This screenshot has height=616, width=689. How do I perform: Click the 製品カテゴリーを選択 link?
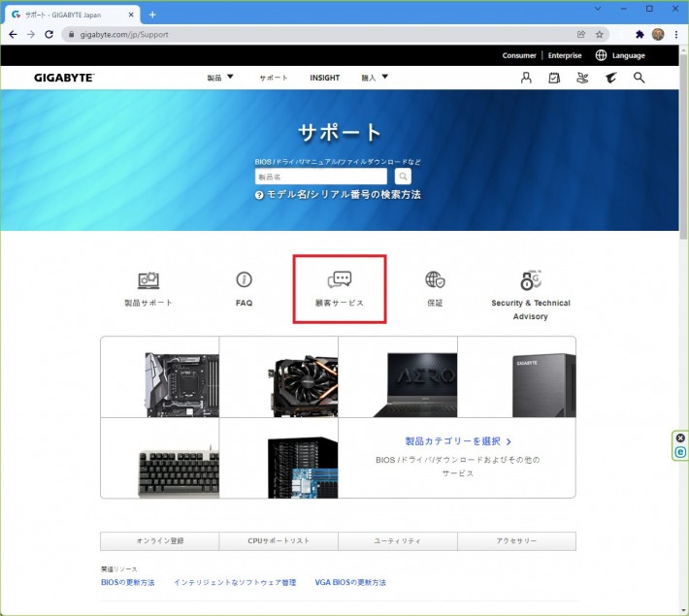(x=457, y=441)
